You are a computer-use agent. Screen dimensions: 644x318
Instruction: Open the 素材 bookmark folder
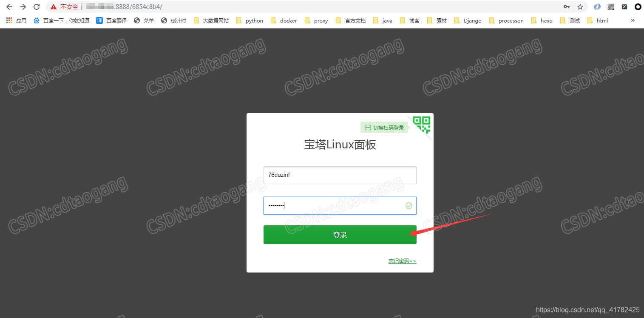[437, 20]
